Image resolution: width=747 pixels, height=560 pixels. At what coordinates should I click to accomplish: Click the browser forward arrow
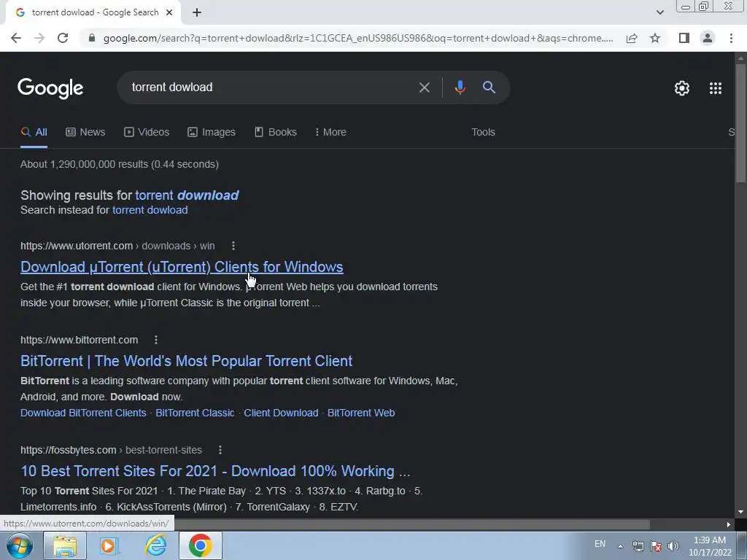click(x=39, y=38)
